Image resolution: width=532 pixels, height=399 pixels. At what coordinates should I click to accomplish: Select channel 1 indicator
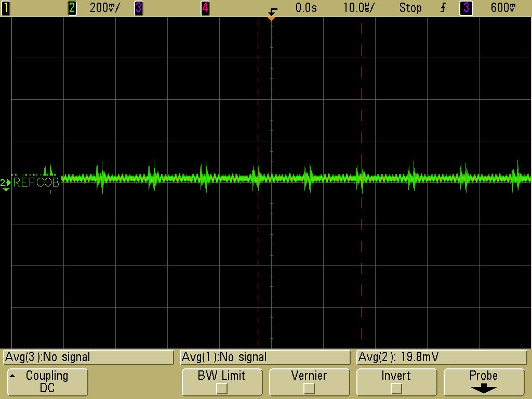point(5,8)
